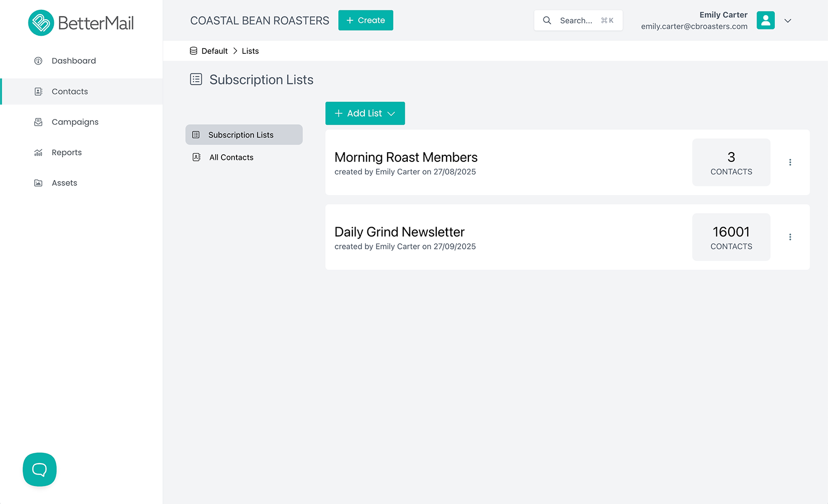Click the Subscription Lists heading icon
Screen dimensions: 828x504
(196, 79)
